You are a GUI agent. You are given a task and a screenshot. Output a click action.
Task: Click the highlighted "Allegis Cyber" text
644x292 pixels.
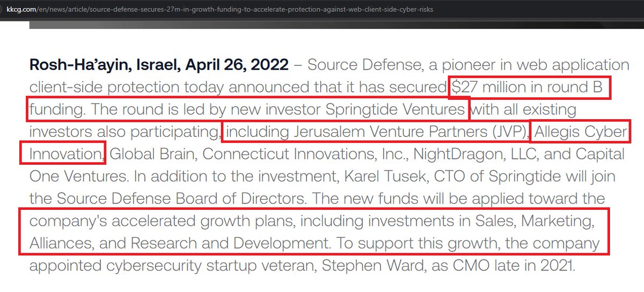[x=580, y=132]
